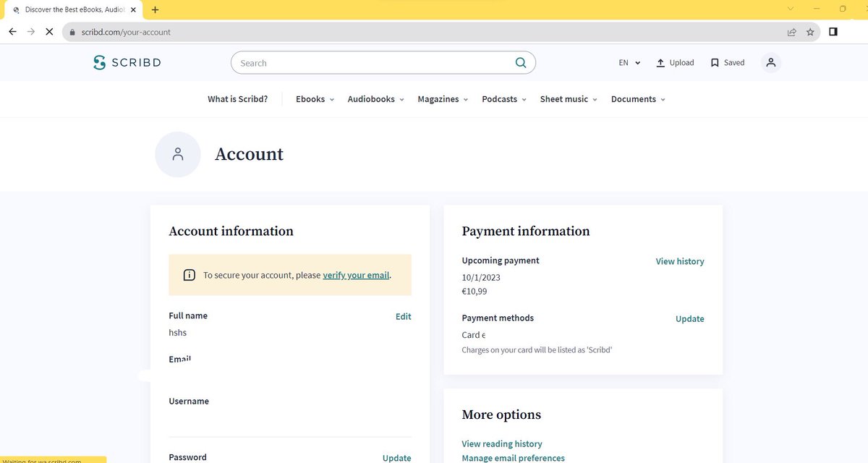Click the upcoming payment date 10/1/2023
868x463 pixels.
[481, 277]
